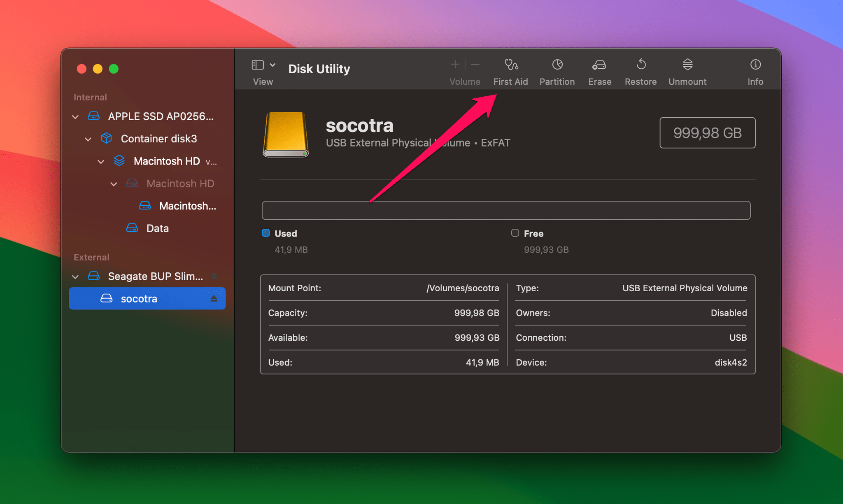Screen dimensions: 843x504
Task: Click the Remove Volume minus button
Action: click(x=475, y=64)
